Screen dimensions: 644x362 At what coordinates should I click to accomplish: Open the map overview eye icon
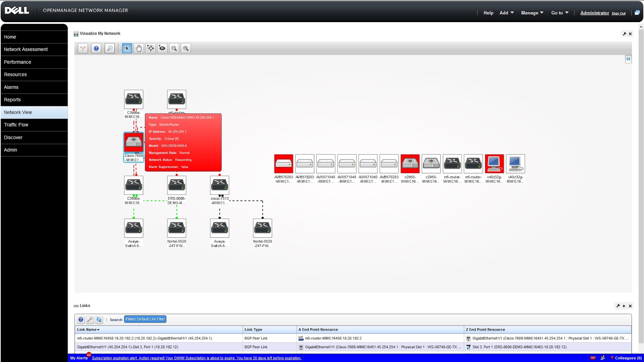[162, 48]
